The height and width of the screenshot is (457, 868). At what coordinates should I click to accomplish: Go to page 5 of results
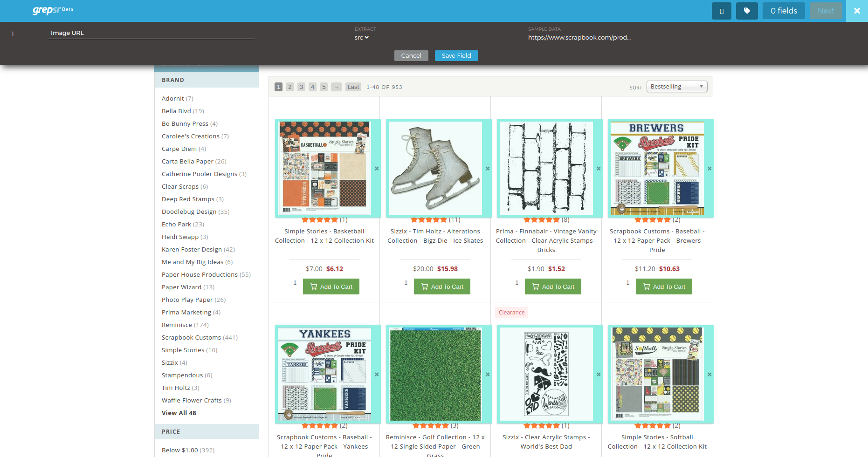pyautogui.click(x=324, y=87)
